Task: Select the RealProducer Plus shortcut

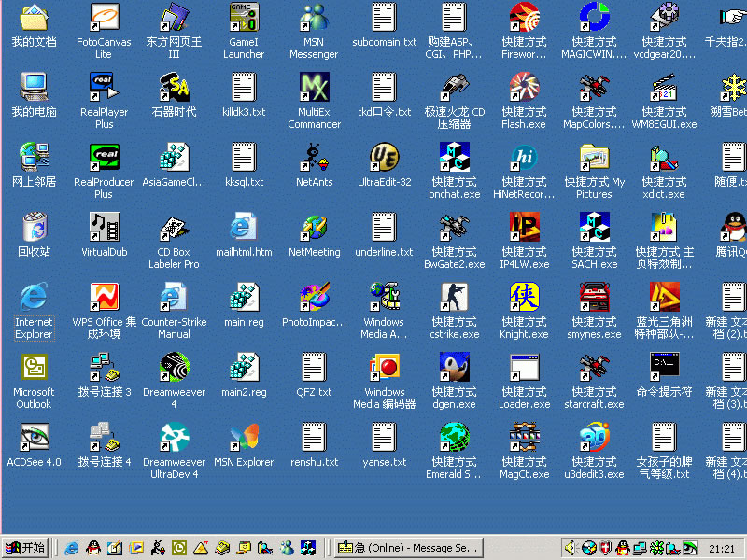Action: click(104, 157)
